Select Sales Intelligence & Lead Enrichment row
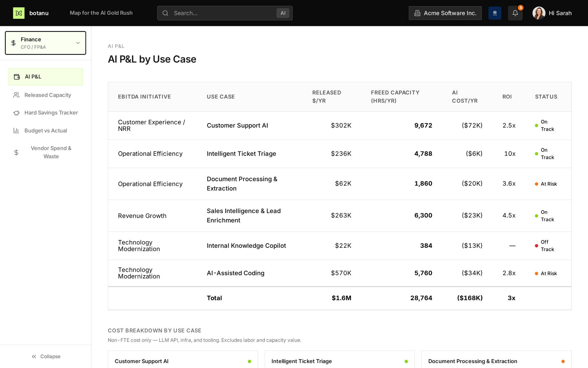Viewport: 588px width, 368px height. [339, 216]
